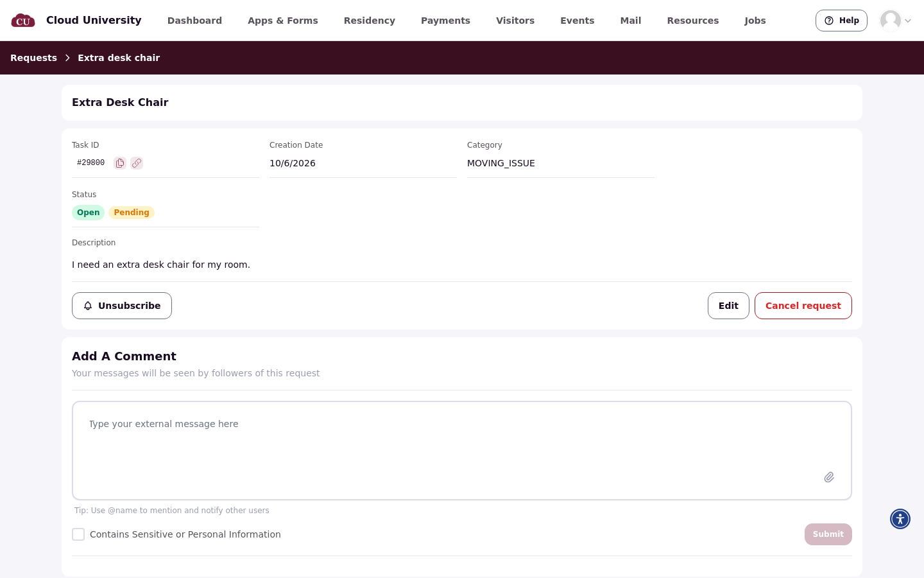This screenshot has width=924, height=578.
Task: Copy the link to task #29800
Action: pyautogui.click(x=137, y=163)
